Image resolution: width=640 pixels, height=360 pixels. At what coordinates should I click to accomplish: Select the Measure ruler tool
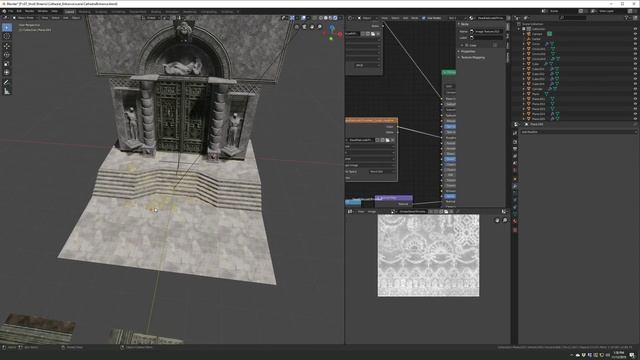coord(7,91)
